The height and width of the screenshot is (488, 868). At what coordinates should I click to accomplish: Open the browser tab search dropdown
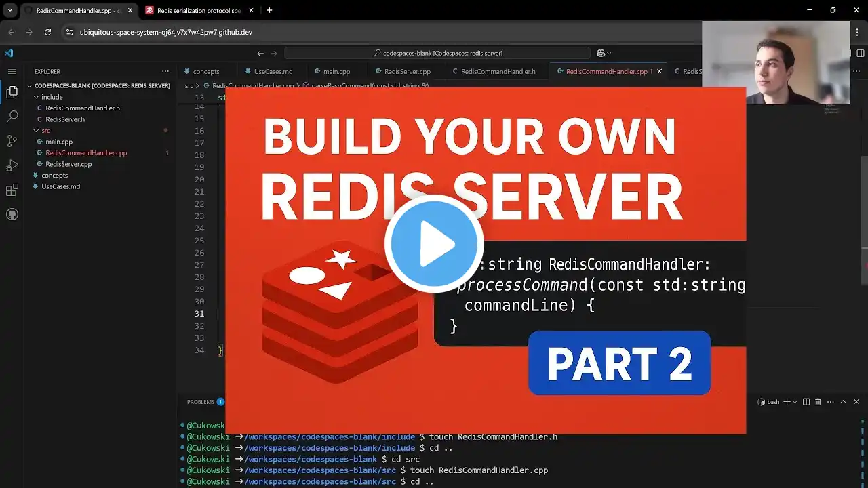10,10
